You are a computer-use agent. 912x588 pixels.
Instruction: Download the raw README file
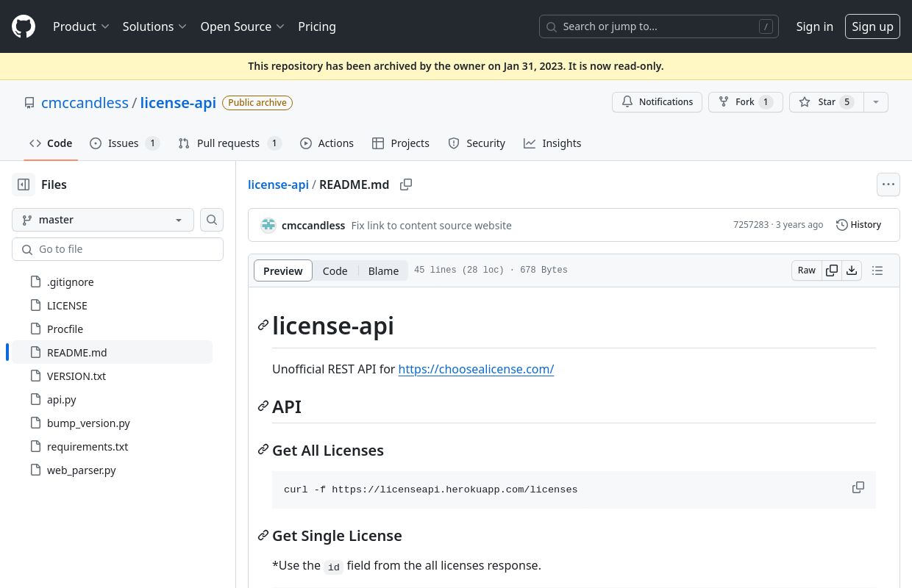pos(852,270)
